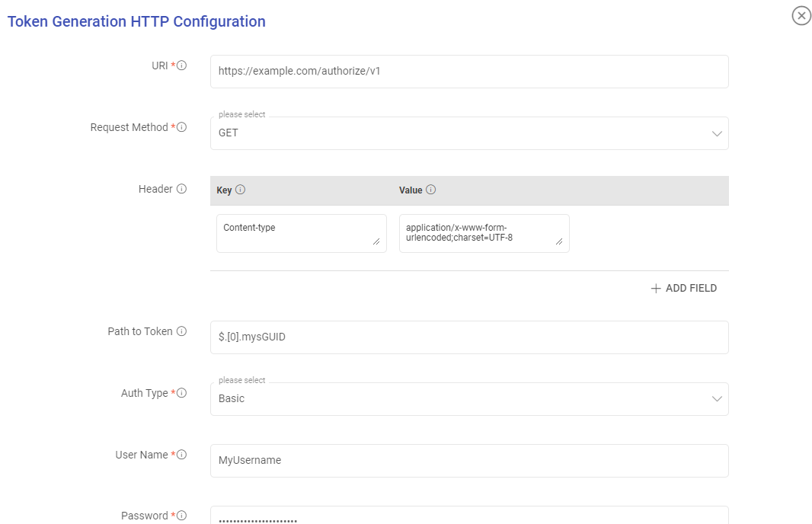Click the User Name info icon

pos(181,454)
